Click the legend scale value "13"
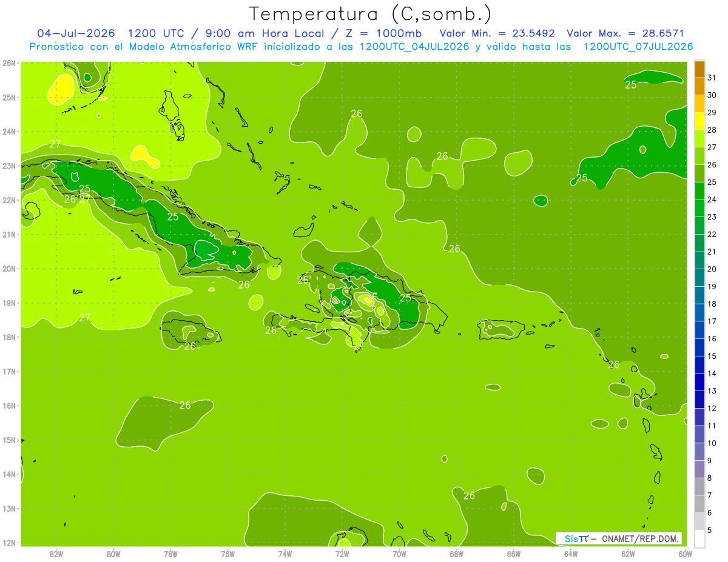The width and height of the screenshot is (728, 562). tap(712, 391)
